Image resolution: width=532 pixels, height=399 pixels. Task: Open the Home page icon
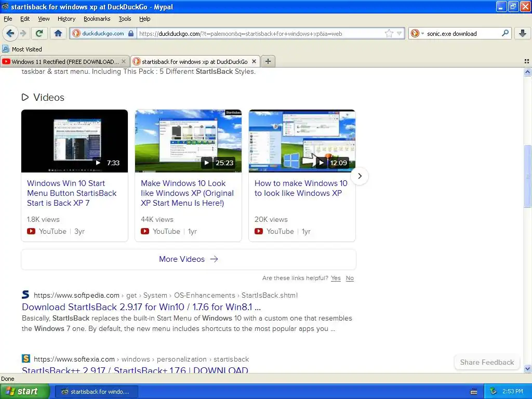point(58,33)
